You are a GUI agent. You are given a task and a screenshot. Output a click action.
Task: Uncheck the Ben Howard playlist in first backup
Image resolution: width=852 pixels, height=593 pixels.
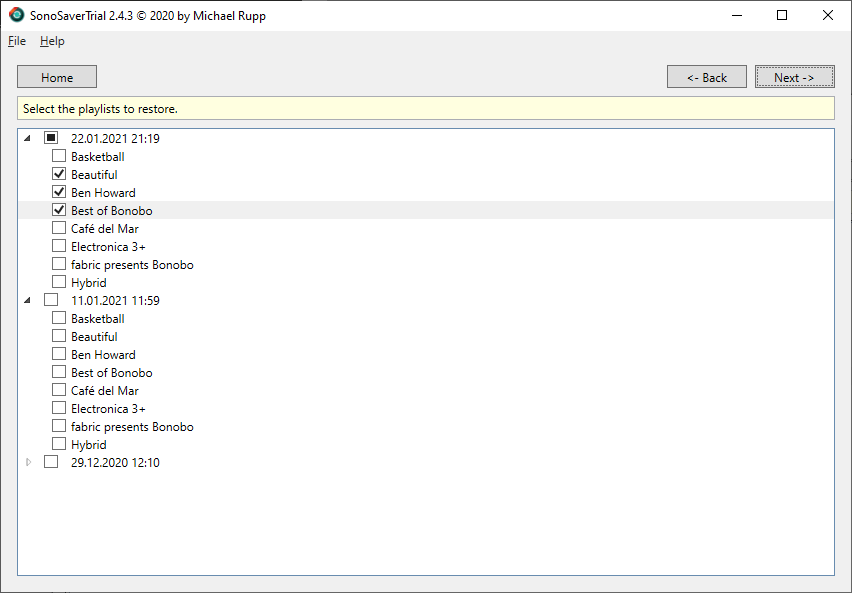[x=58, y=192]
